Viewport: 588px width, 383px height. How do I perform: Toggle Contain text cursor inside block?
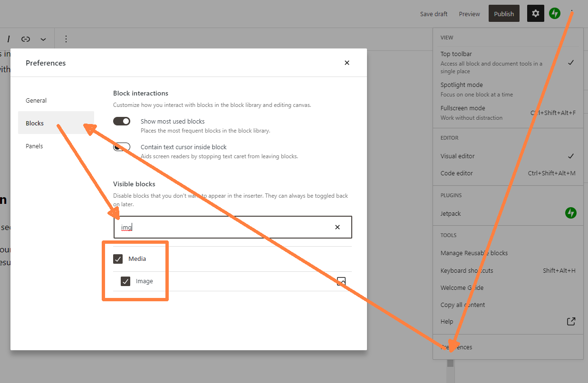coord(122,147)
